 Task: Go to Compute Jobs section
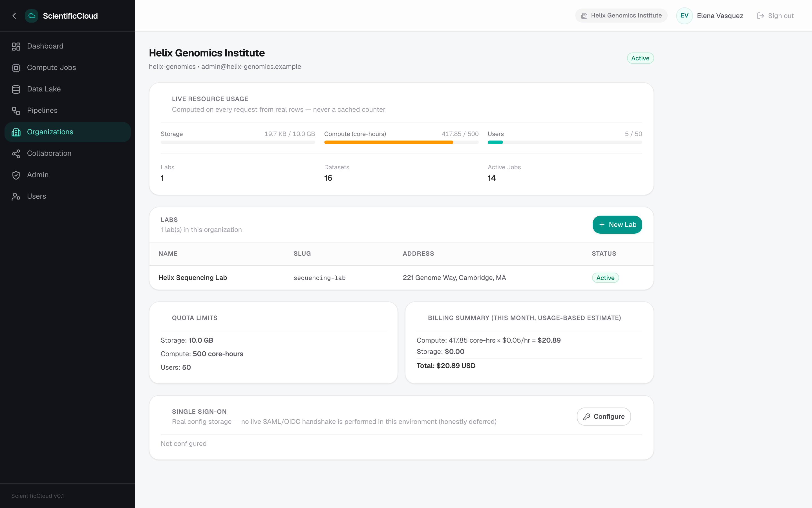[67, 68]
